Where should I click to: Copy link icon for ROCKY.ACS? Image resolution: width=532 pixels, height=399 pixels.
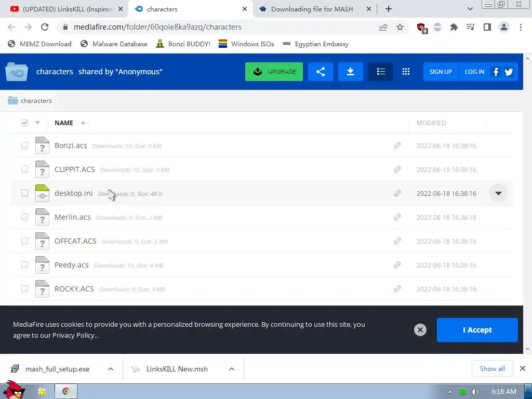[397, 289]
